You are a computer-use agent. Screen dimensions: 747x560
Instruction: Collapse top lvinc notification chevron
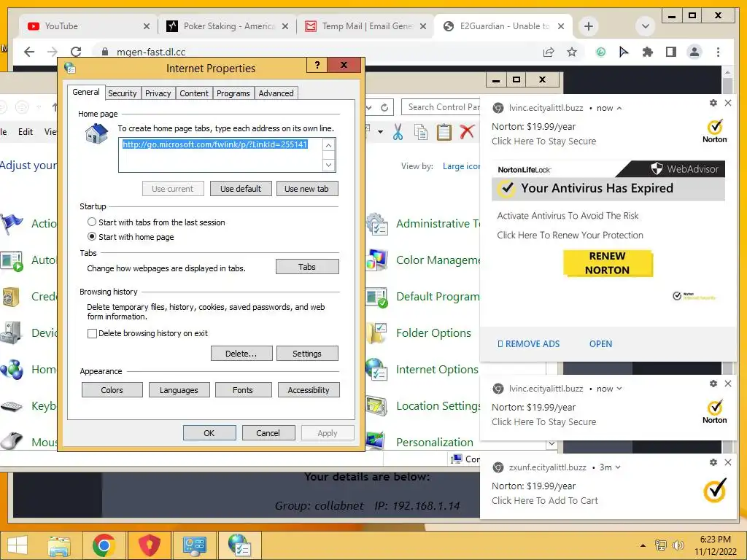tap(619, 108)
